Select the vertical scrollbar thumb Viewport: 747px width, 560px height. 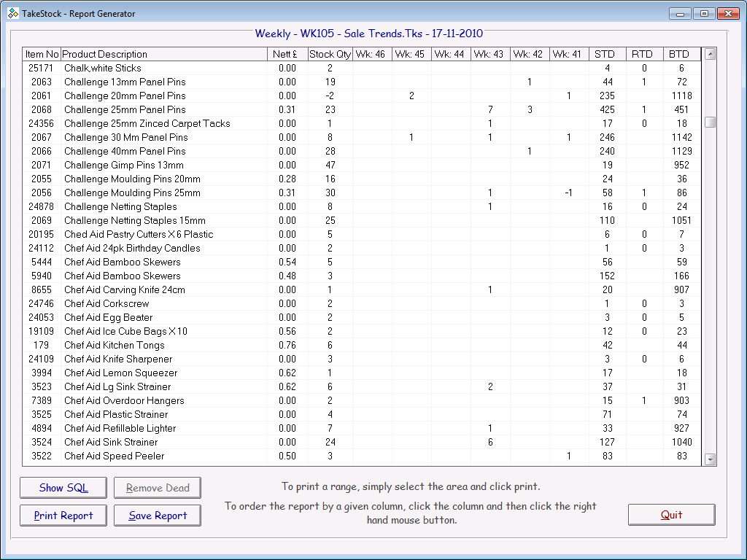click(711, 122)
